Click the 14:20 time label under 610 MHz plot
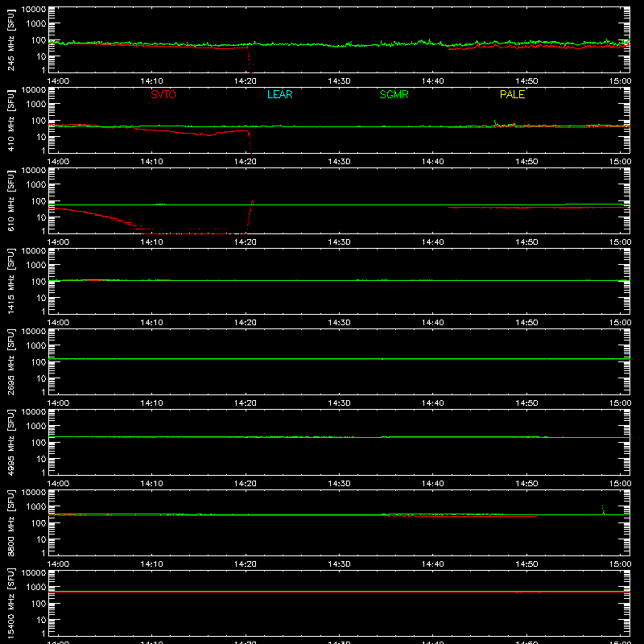This screenshot has height=644, width=644. 246,242
